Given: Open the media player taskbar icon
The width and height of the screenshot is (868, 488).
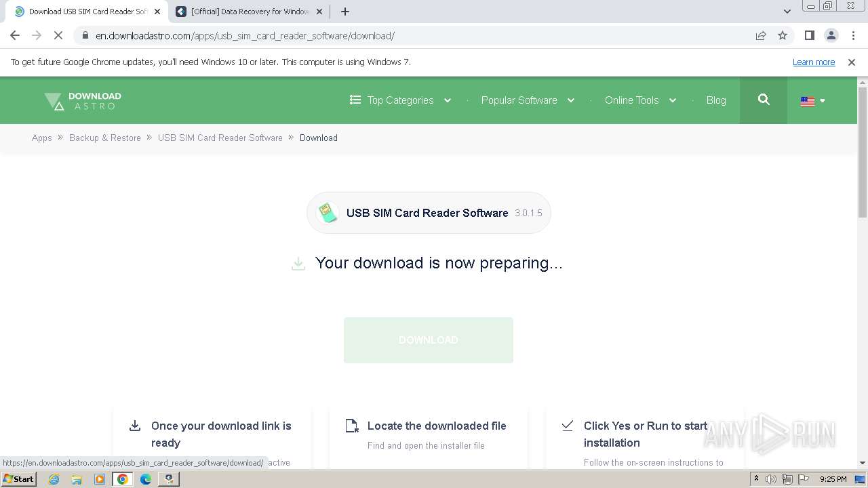Looking at the screenshot, I should coord(100,479).
